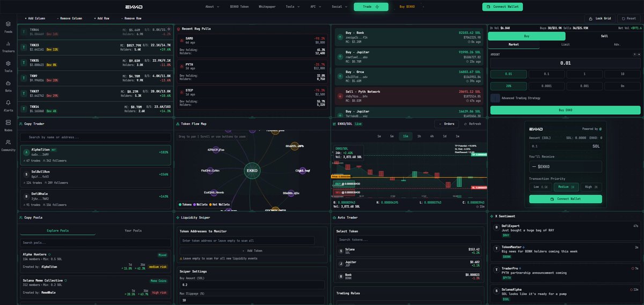Image resolution: width=644 pixels, height=305 pixels.
Task: Click the TKN23 token avatar icon
Action: click(x=24, y=47)
